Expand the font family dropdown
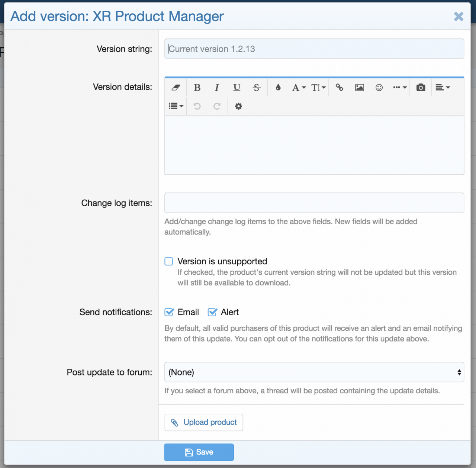Image resolution: width=476 pixels, height=468 pixels. [299, 88]
